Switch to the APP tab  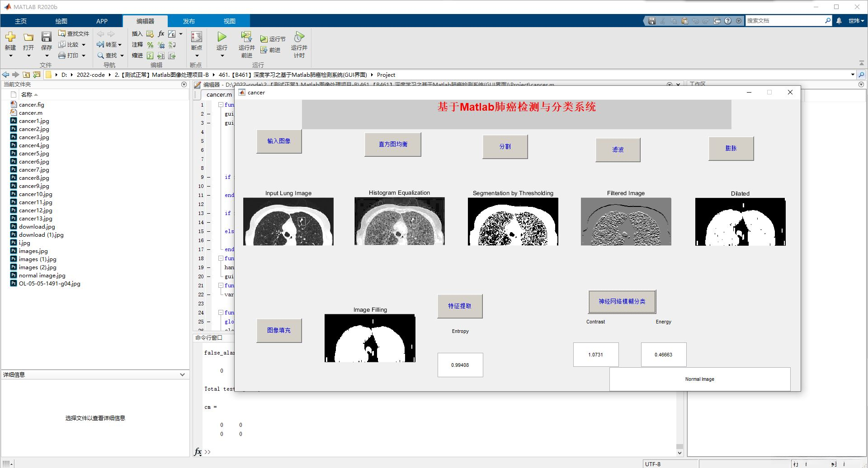point(102,21)
